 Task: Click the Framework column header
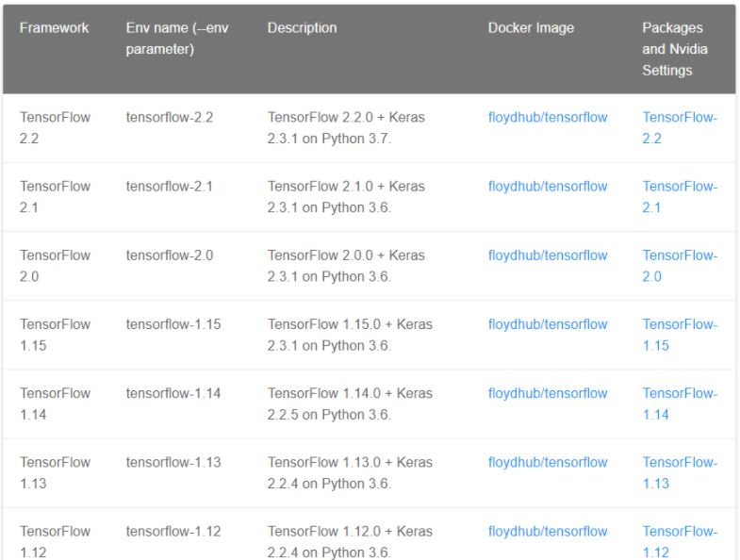click(x=54, y=28)
